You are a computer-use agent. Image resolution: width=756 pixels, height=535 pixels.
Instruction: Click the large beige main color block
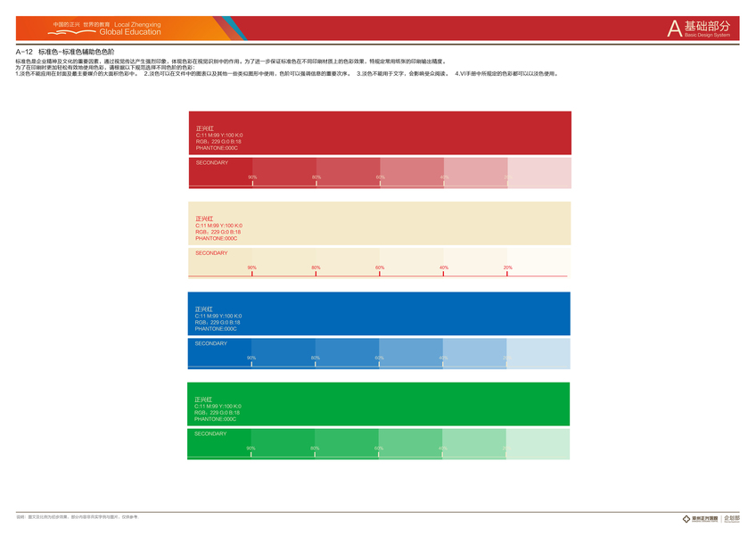(x=380, y=223)
